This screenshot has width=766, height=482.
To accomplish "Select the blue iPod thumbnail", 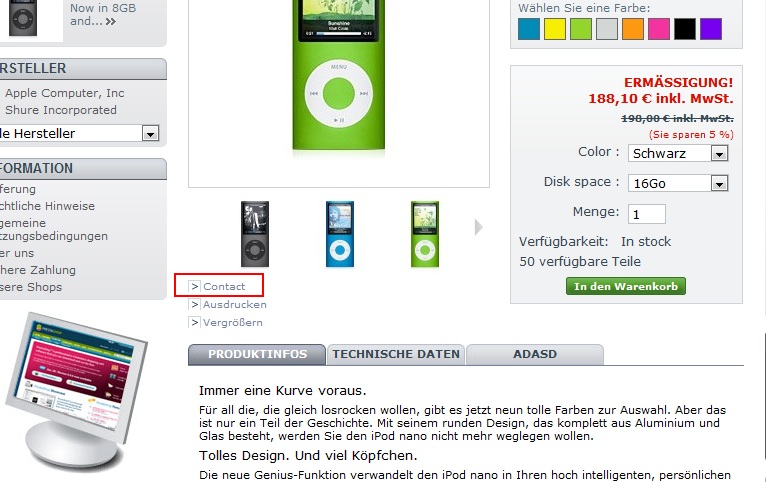I will [x=340, y=234].
